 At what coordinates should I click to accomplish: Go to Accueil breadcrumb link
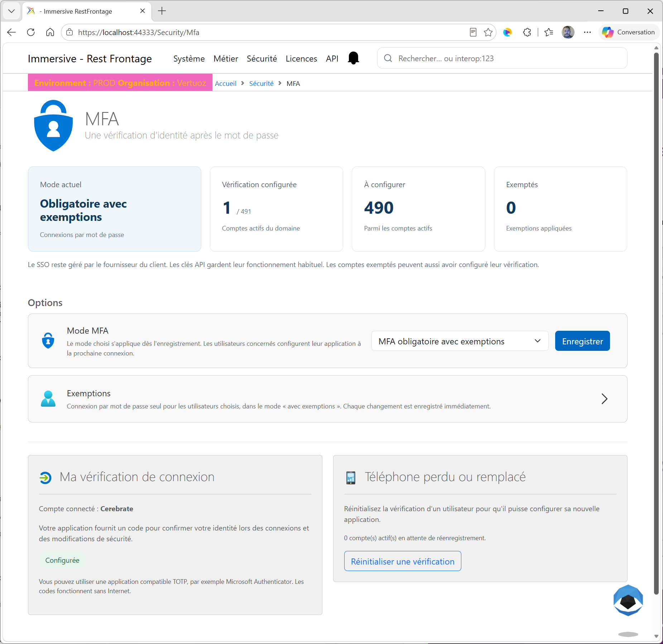point(226,84)
